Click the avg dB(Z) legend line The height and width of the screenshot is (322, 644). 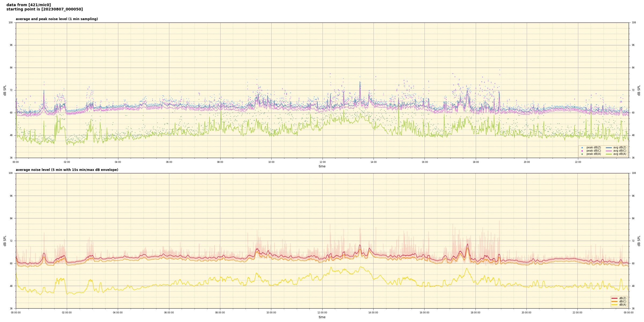pos(609,148)
